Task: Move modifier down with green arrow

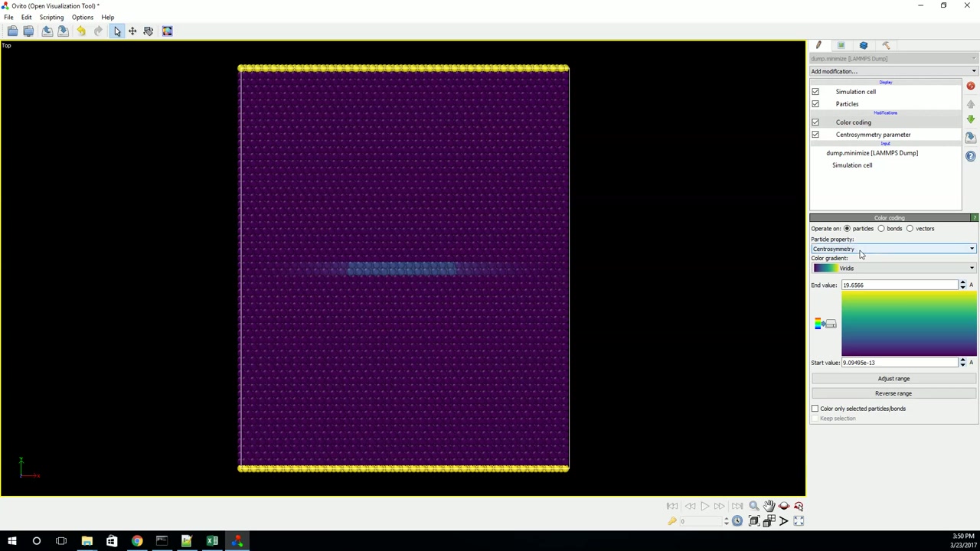Action: 971,120
